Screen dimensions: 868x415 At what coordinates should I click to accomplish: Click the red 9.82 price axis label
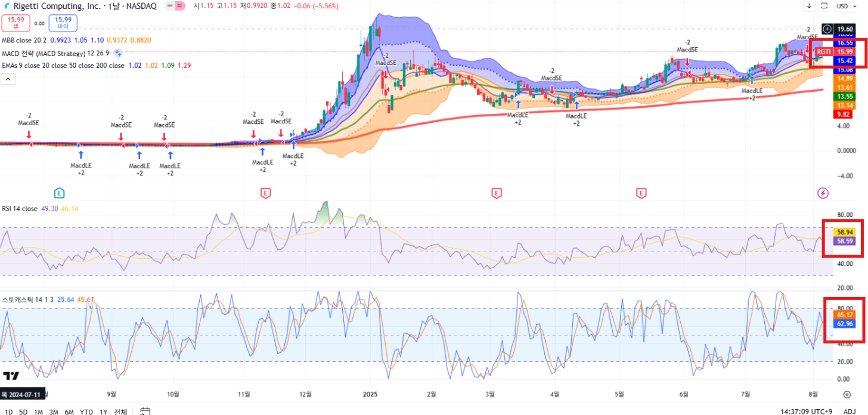844,114
